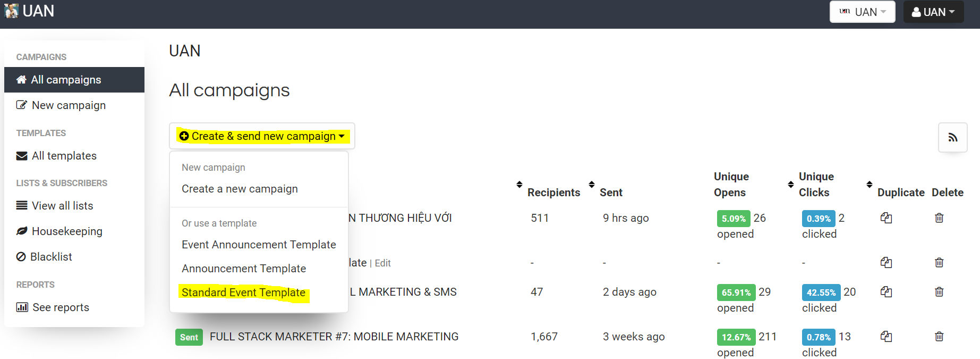Click the RSS feed icon button
This screenshot has height=359, width=980.
click(952, 138)
